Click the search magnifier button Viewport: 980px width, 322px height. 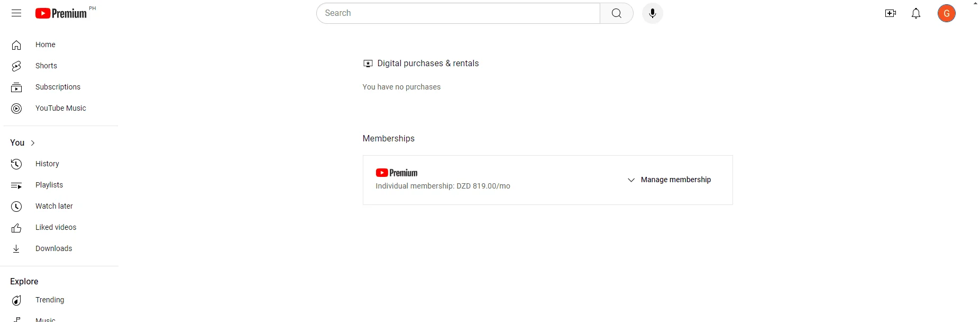(x=617, y=13)
